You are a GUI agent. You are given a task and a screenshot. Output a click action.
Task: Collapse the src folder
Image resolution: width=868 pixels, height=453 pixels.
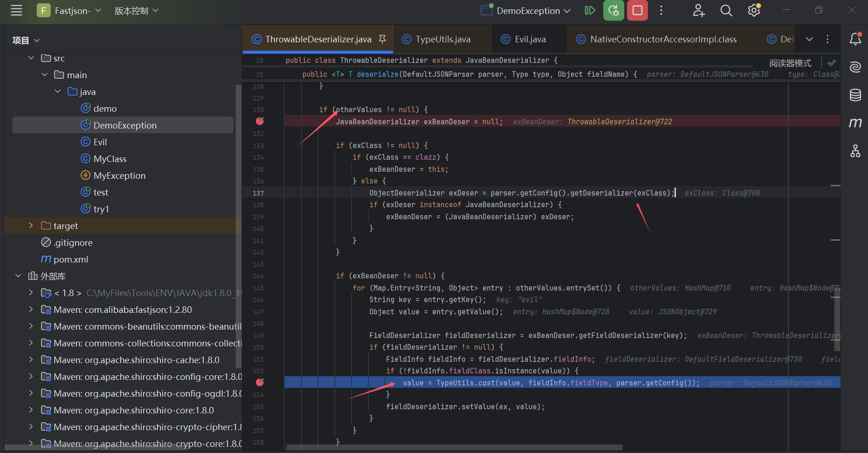click(x=31, y=58)
